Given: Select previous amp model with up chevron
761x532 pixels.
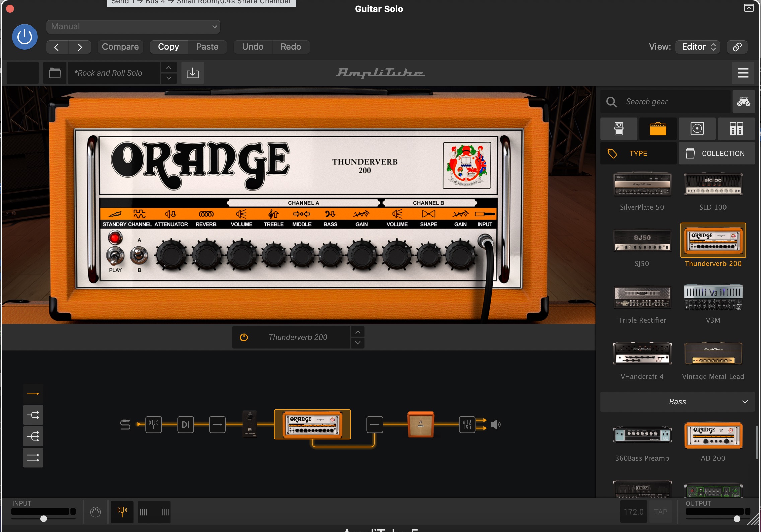Looking at the screenshot, I should [358, 332].
